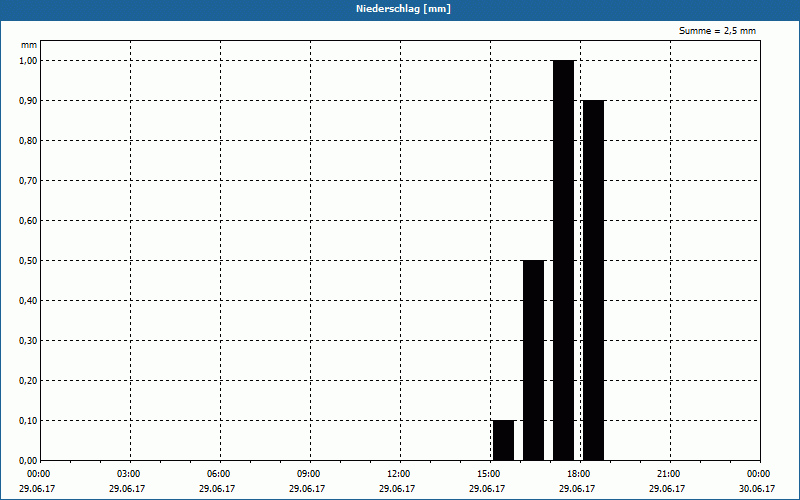Click the 30.06.17 date label
Screen dimensions: 800x500
(x=757, y=488)
